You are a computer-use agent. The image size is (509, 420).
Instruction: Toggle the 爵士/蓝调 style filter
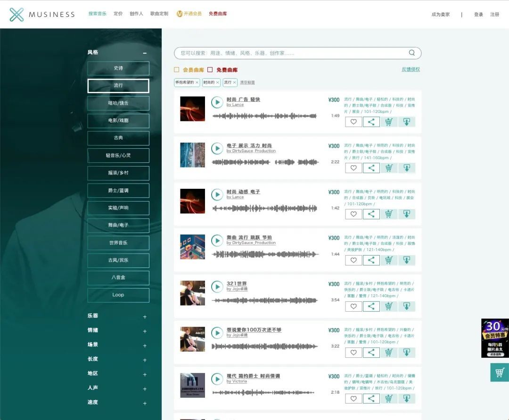tap(118, 190)
